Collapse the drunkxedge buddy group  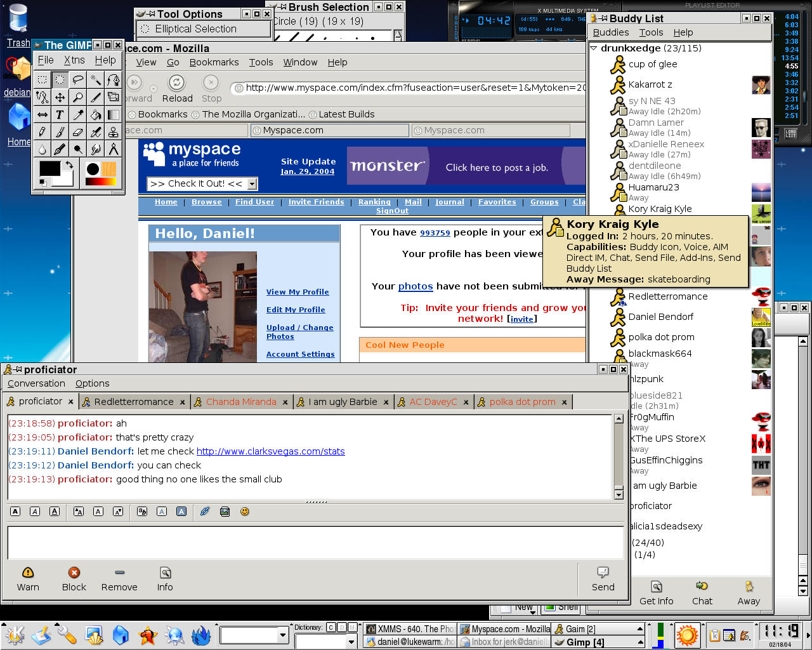(x=594, y=48)
